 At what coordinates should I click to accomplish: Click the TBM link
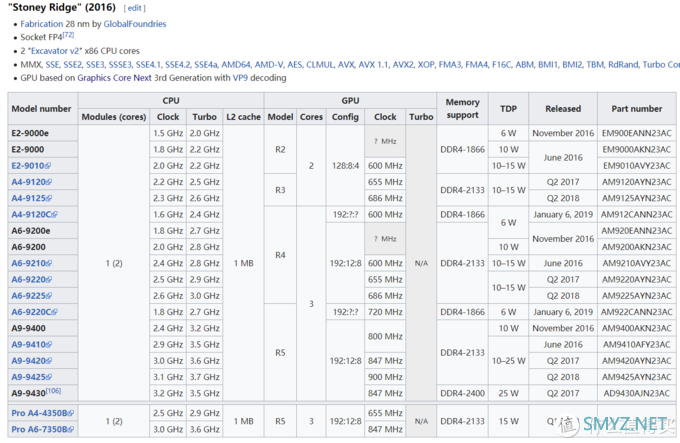pos(595,65)
